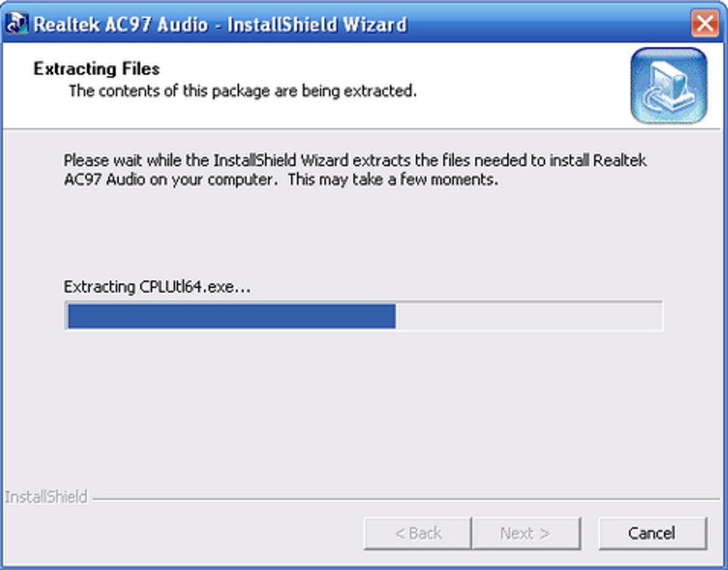Click blank footer area left of Back button

click(178, 533)
